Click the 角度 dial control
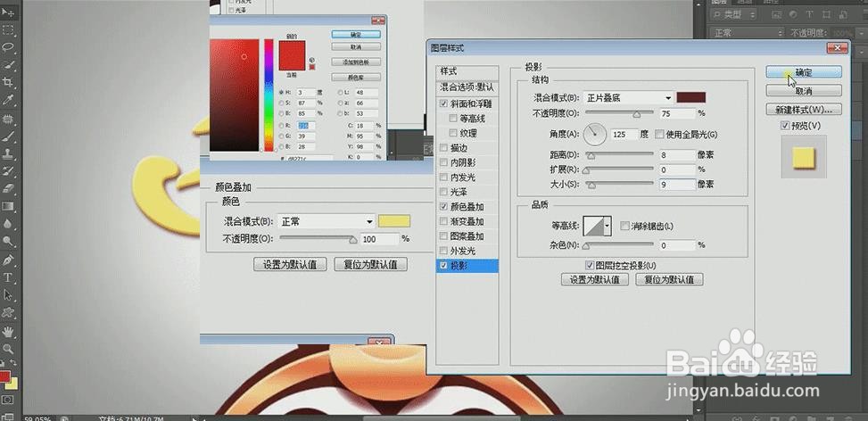 (x=594, y=134)
